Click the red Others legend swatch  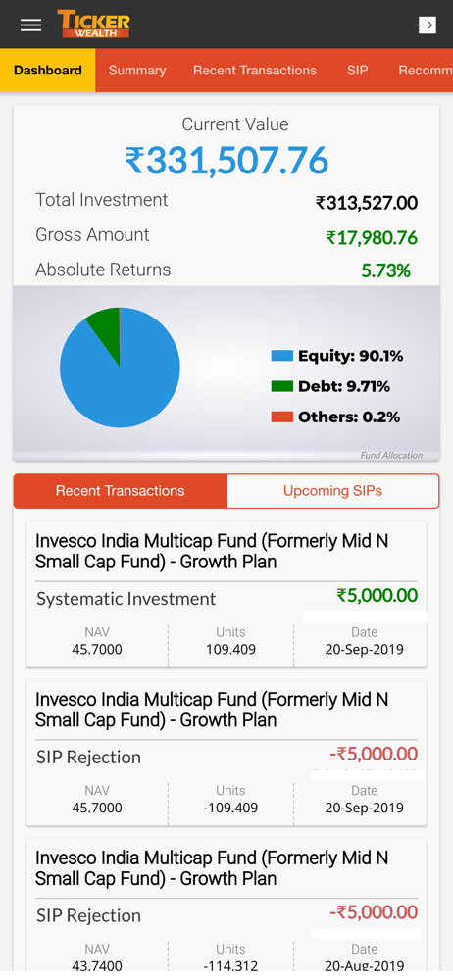pyautogui.click(x=281, y=416)
